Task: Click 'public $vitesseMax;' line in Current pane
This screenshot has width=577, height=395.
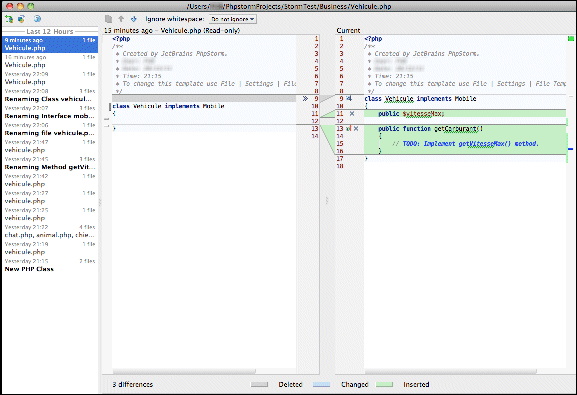Action: (411, 114)
